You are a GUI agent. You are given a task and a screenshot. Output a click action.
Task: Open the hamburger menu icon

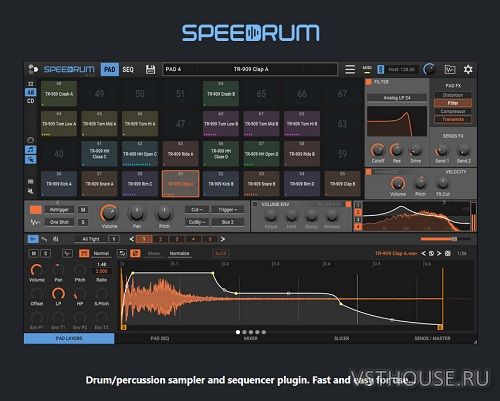(350, 69)
